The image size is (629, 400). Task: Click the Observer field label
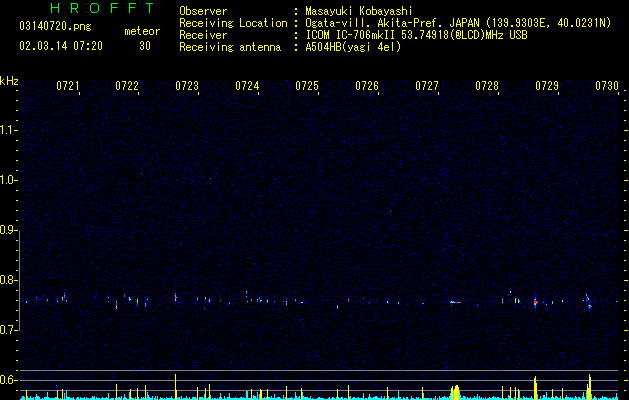tap(203, 11)
